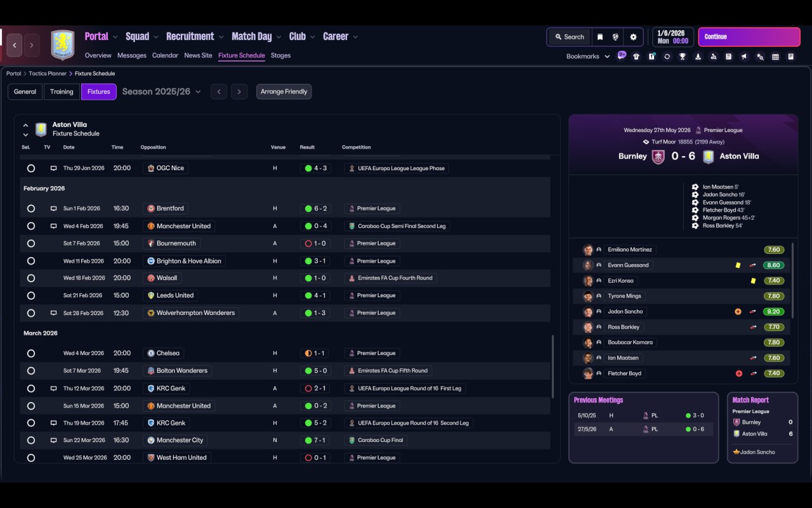812x508 pixels.
Task: Expand the Squad menu dropdown
Action: [x=155, y=37]
